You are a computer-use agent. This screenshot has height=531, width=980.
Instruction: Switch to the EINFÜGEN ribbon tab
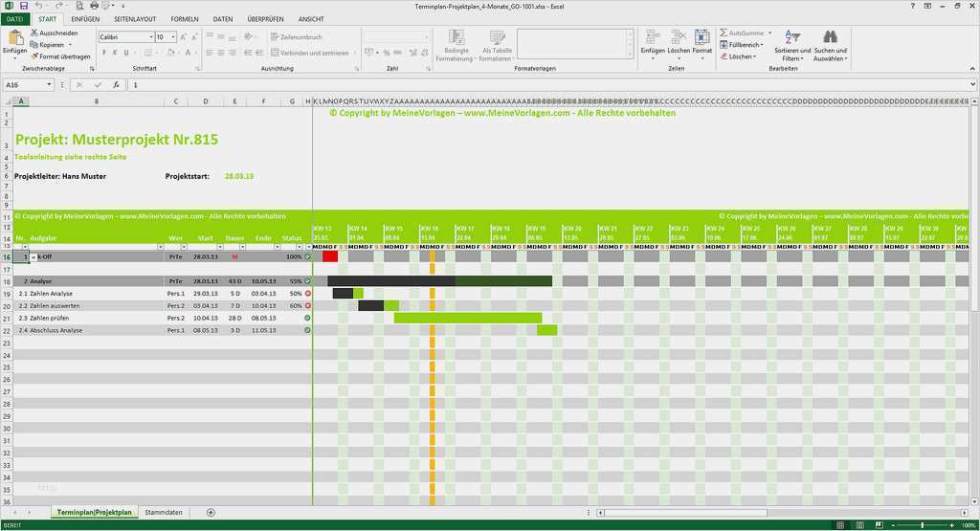(x=85, y=19)
